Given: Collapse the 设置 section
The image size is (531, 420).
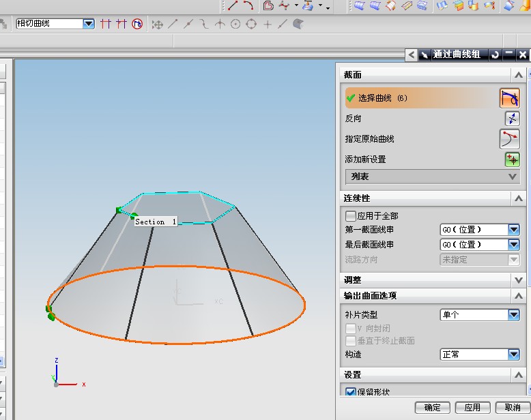Looking at the screenshot, I should 519,375.
